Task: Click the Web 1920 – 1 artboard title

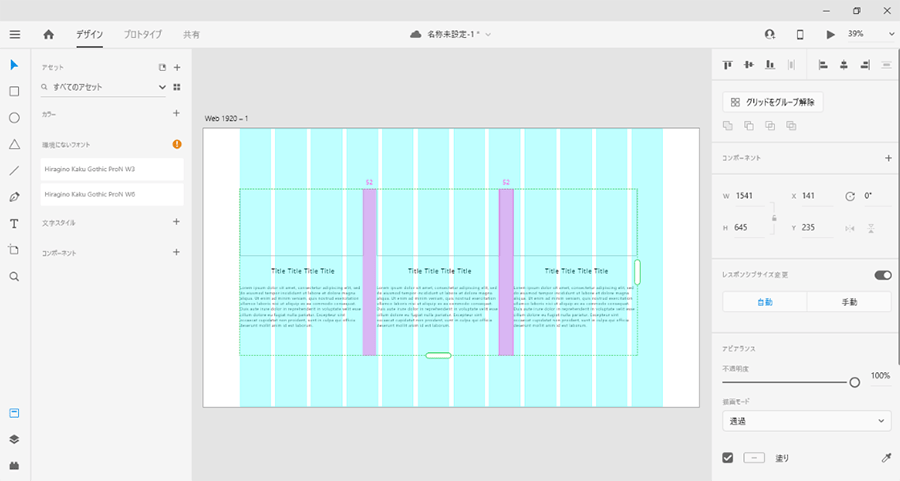Action: click(227, 118)
